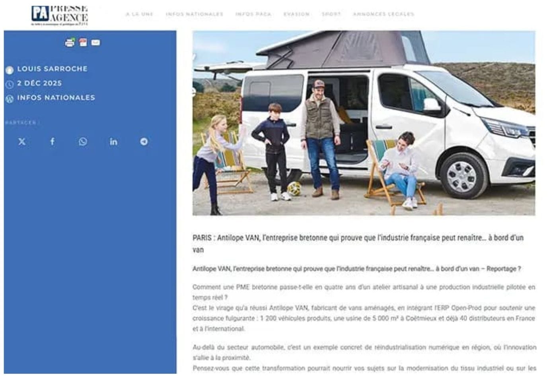This screenshot has width=549, height=392.
Task: Click the print article icon
Action: pos(70,43)
